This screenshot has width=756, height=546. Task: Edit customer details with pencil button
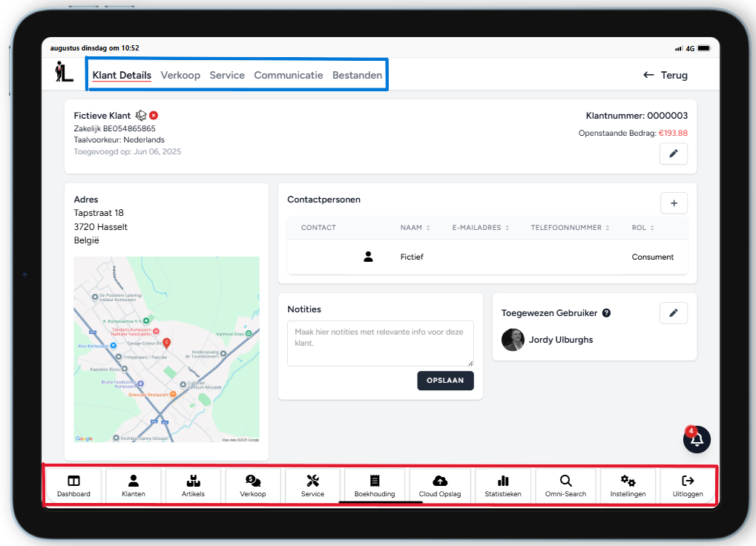(x=673, y=154)
